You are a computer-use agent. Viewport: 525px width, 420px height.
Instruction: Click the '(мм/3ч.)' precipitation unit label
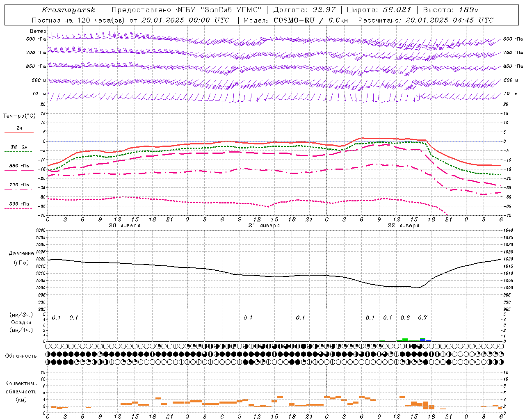(21, 315)
